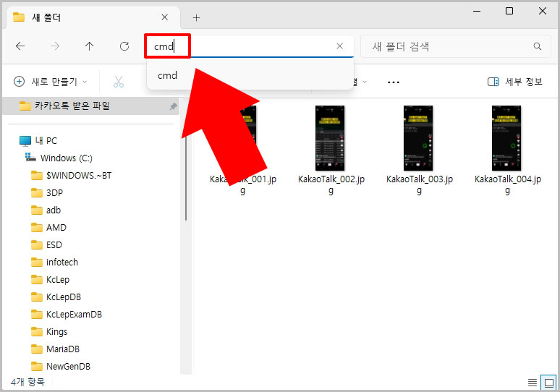Open the adb folder
Viewport: 560px width, 392px height.
coord(46,210)
